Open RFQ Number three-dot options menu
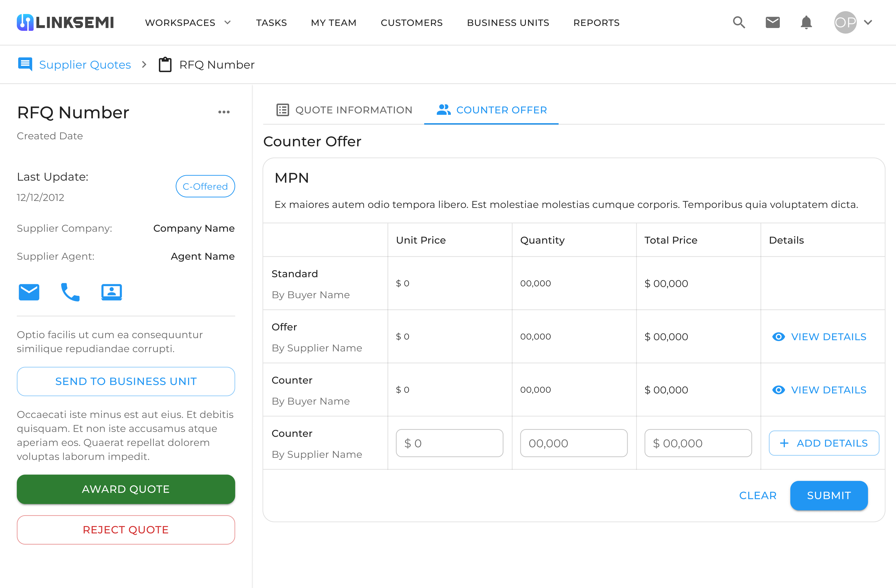The image size is (896, 588). pos(224,112)
